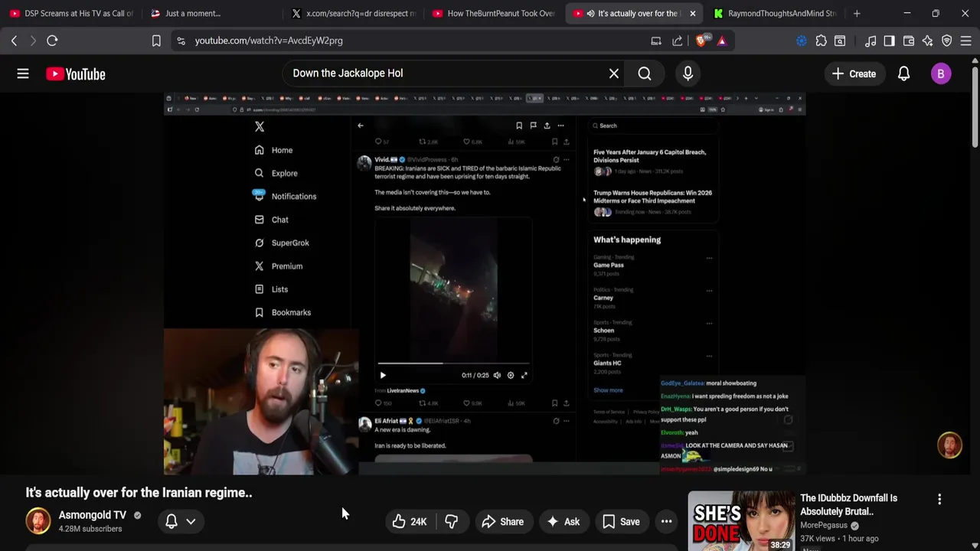Save video to playlist
Screen dimensions: 980x551
pos(621,522)
